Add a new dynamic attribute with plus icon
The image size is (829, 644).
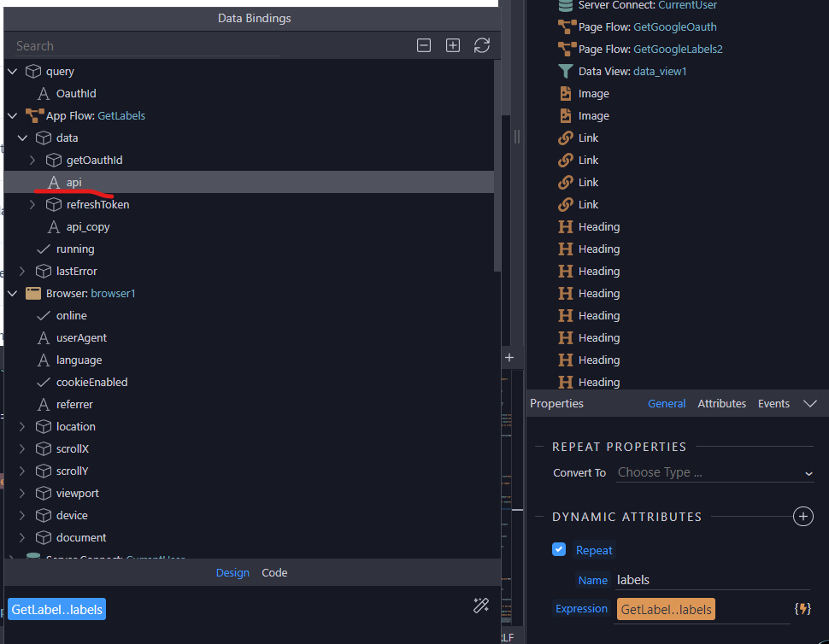click(803, 516)
